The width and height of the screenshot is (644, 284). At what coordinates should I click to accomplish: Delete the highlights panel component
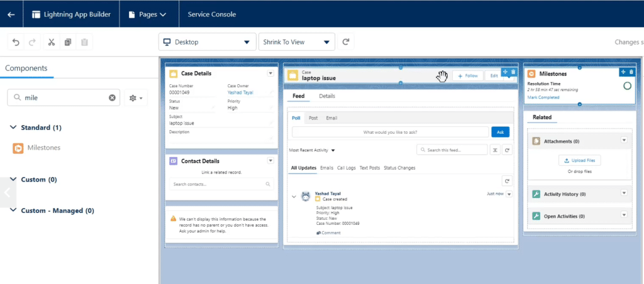pyautogui.click(x=513, y=72)
